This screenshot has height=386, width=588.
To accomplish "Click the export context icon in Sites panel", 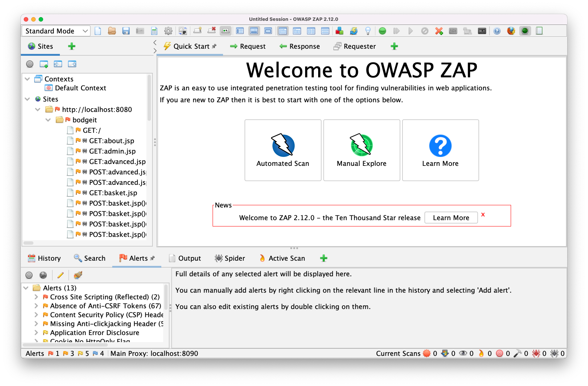I will (72, 64).
